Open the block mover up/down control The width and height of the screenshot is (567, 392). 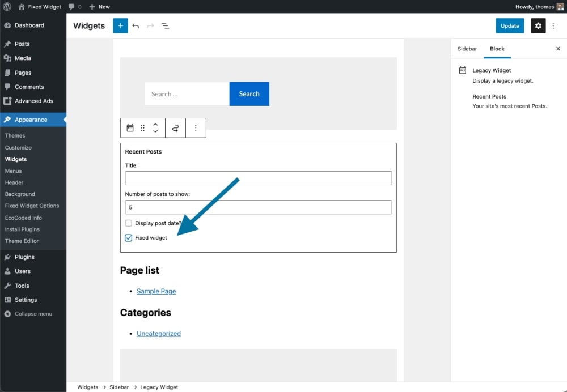point(154,128)
